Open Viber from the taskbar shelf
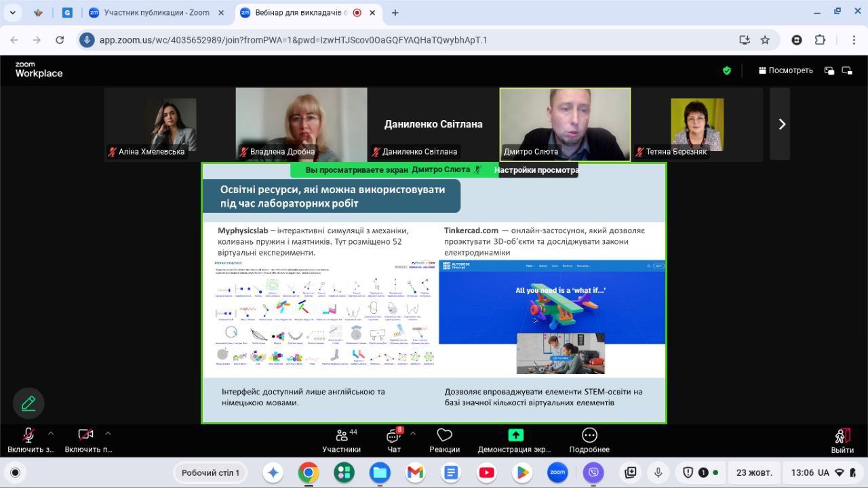The width and height of the screenshot is (868, 488). click(x=593, y=472)
